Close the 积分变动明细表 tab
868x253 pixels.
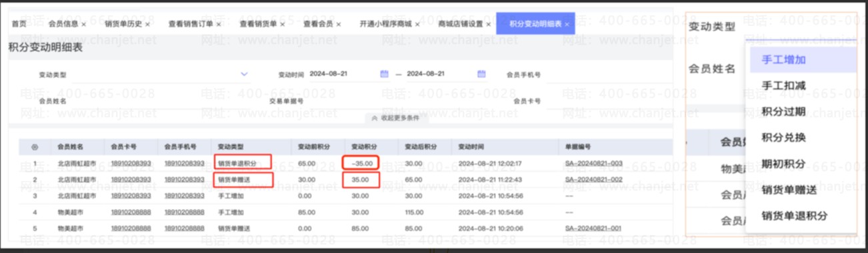567,24
